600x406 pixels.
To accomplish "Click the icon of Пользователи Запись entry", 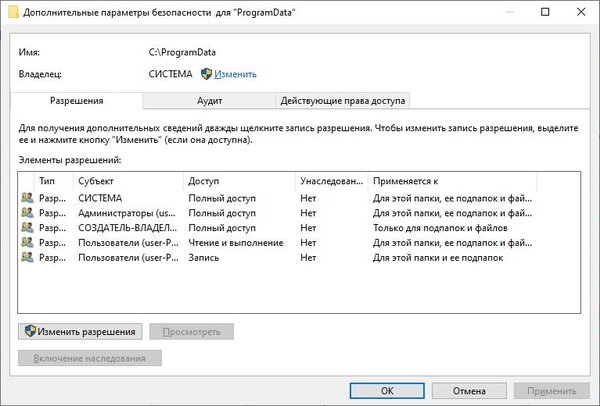I will pos(27,257).
